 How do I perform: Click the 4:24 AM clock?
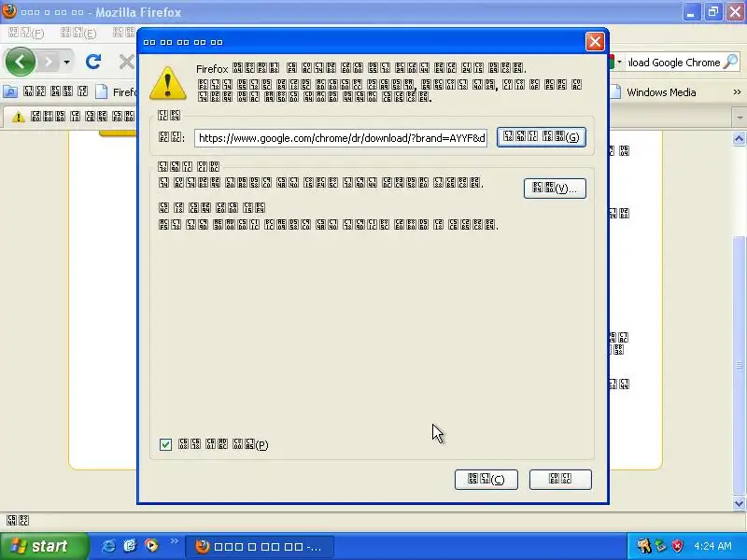click(x=713, y=546)
